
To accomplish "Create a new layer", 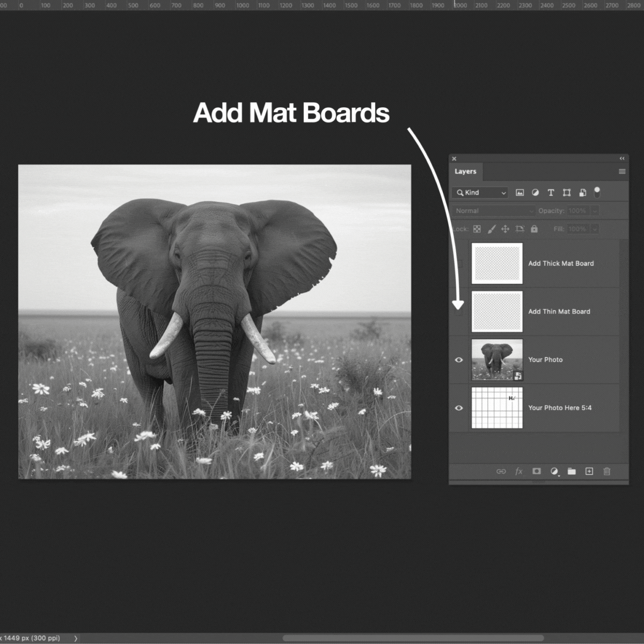I will 589,471.
